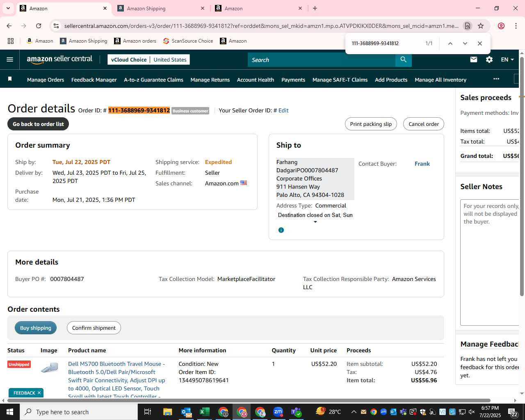Open the Amazon orders bookmark
This screenshot has width=525, height=420.
pyautogui.click(x=135, y=41)
